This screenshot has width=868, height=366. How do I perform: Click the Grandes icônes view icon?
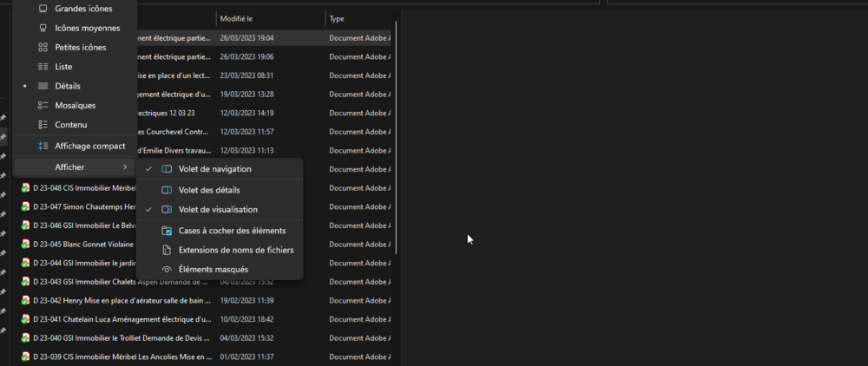(43, 9)
